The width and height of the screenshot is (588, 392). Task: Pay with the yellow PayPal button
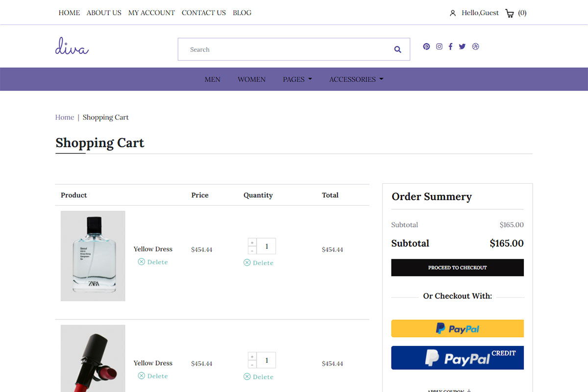coord(457,328)
